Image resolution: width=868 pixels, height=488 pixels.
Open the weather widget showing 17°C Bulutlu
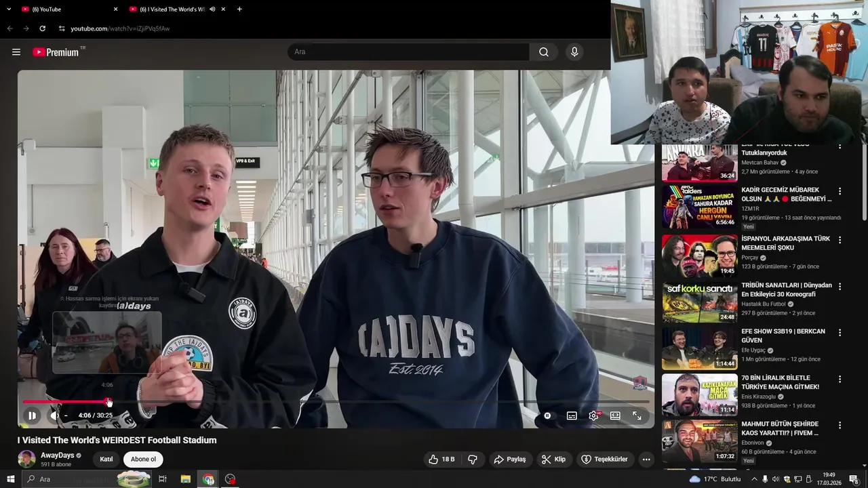[x=715, y=479]
